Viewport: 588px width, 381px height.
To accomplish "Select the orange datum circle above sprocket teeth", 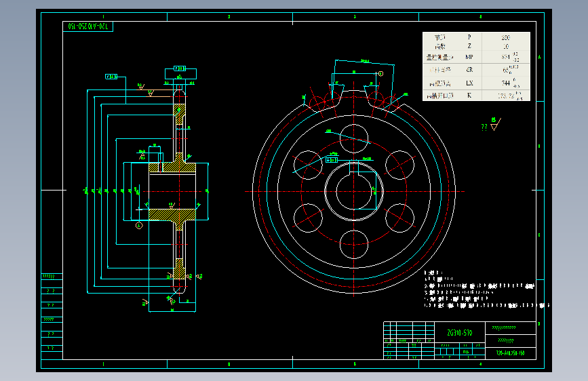I will click(380, 73).
